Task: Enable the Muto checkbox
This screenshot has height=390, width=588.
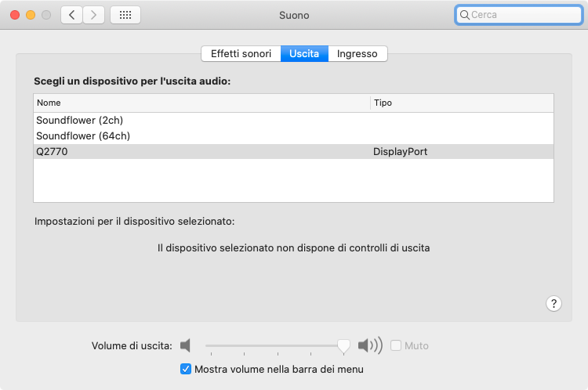Action: 396,345
